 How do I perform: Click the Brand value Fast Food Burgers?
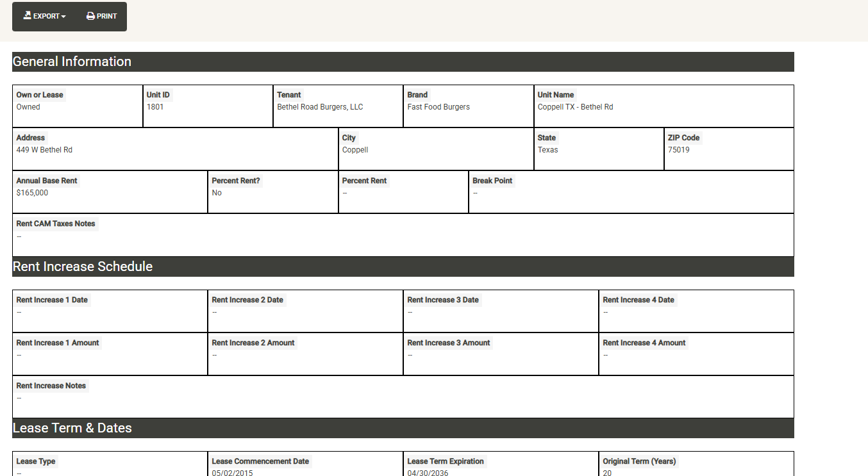(438, 107)
